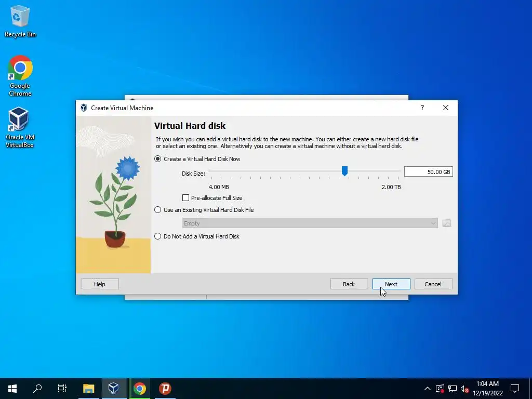Open File Explorer from the taskbar
The width and height of the screenshot is (532, 399).
coord(88,389)
